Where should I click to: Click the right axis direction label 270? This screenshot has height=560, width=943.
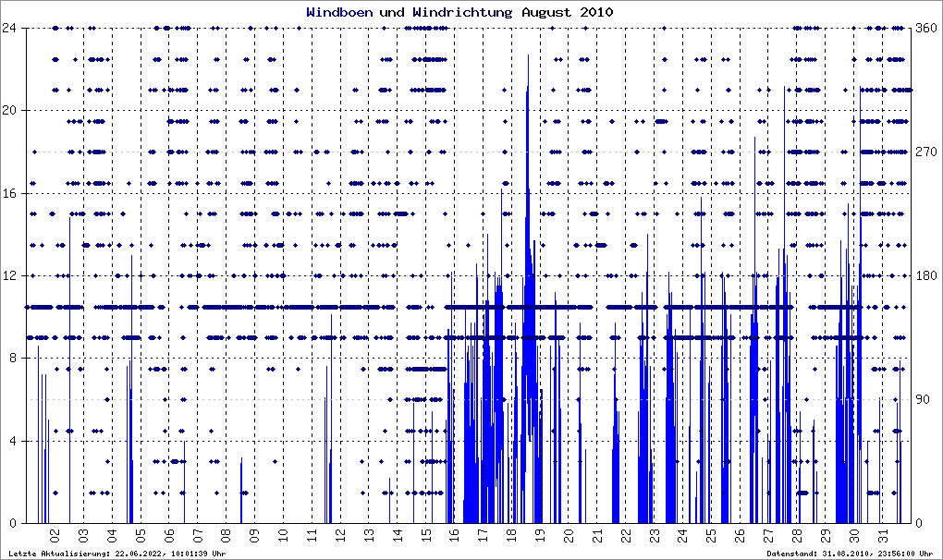click(x=926, y=152)
